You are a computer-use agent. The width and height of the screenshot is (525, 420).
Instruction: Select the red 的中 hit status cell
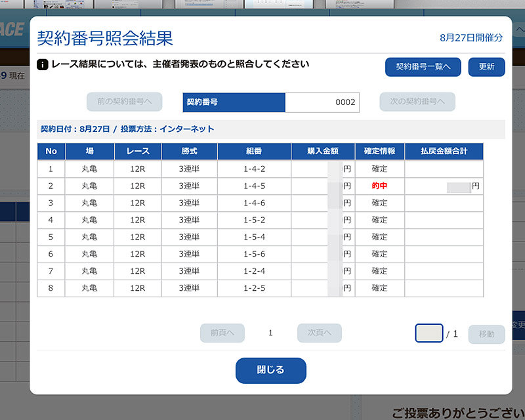(x=379, y=186)
